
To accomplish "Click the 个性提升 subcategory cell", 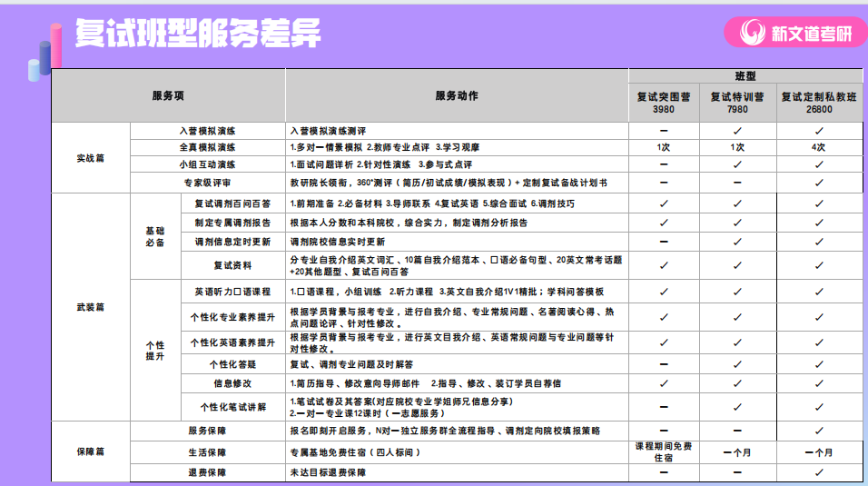I will click(155, 350).
